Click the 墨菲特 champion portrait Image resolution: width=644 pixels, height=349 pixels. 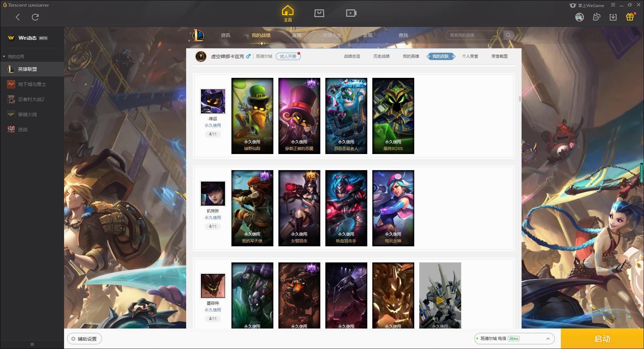point(213,286)
